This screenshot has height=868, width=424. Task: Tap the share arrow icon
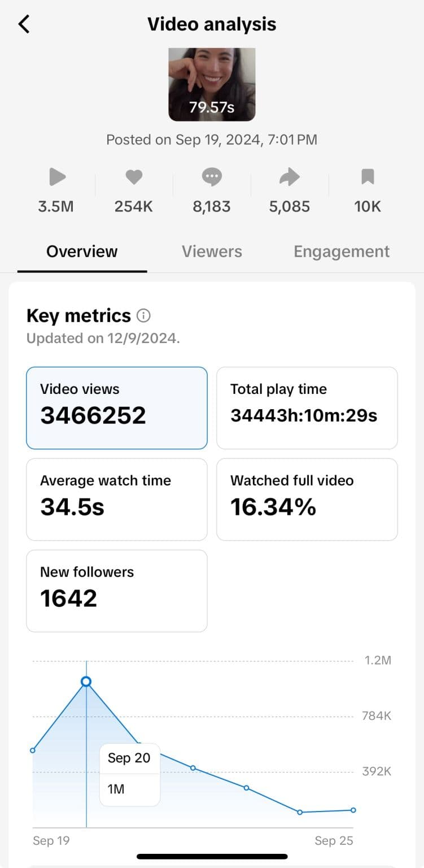pos(289,177)
